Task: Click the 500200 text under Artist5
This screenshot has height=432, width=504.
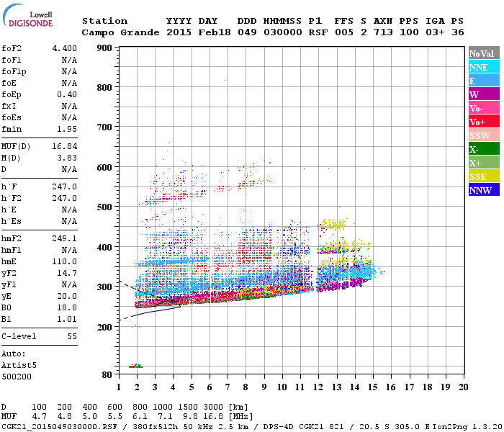Action: pyautogui.click(x=17, y=377)
